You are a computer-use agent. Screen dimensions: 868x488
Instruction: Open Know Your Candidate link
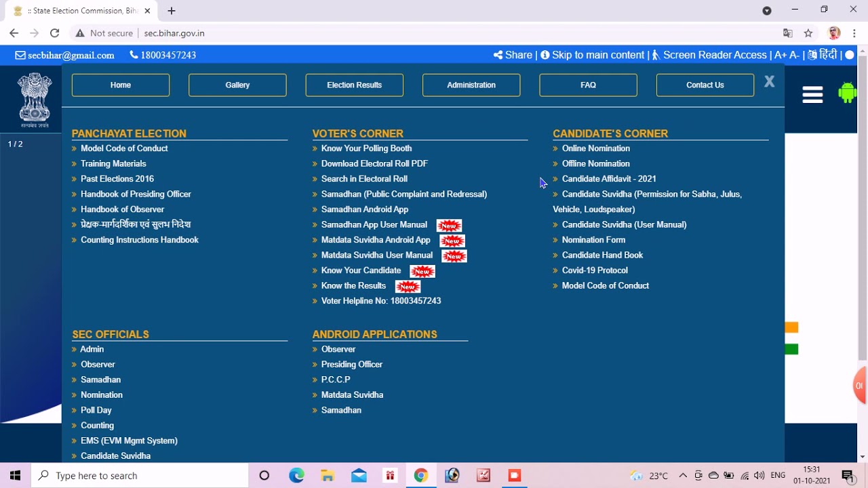point(361,270)
